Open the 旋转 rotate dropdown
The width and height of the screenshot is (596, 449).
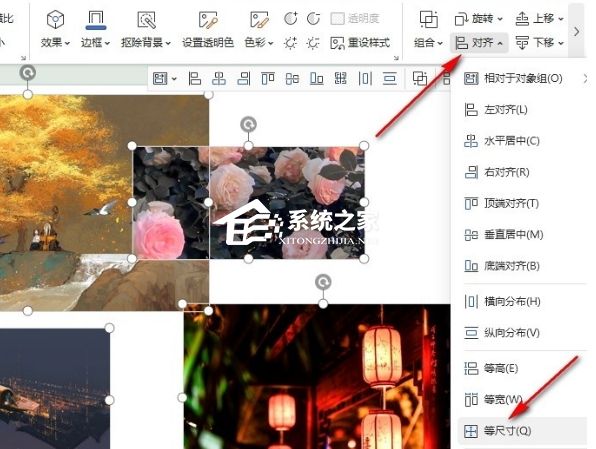pyautogui.click(x=479, y=18)
